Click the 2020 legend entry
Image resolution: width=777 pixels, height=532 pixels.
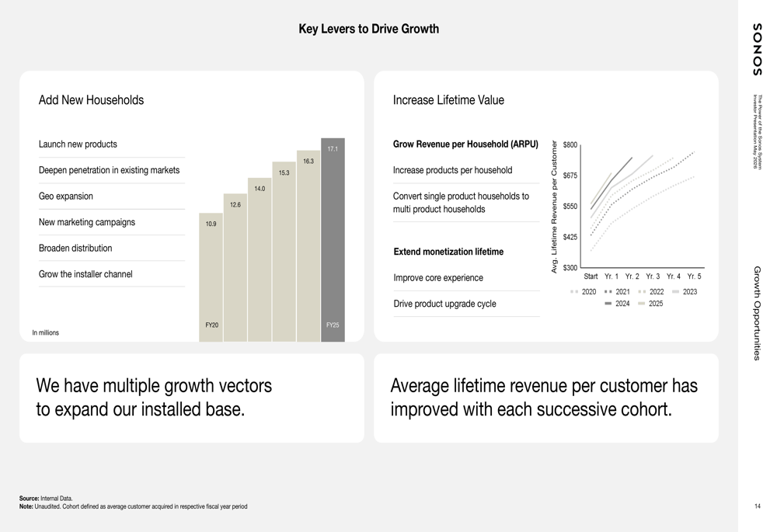click(x=584, y=292)
